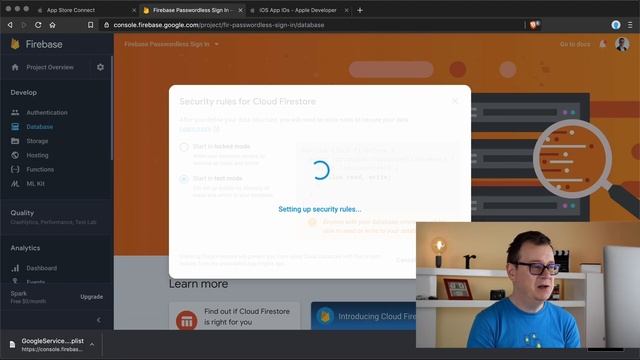Open the ML Kit icon
Screen dimensions: 640x360
[15, 184]
